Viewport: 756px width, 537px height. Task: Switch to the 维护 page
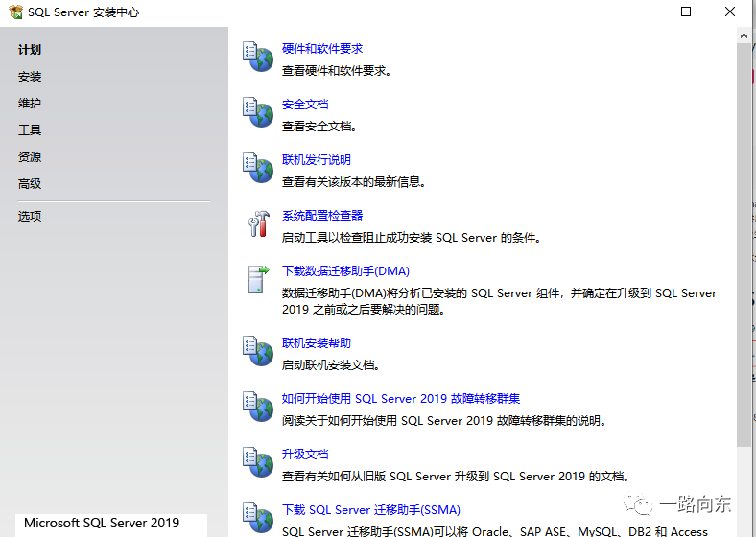click(30, 103)
